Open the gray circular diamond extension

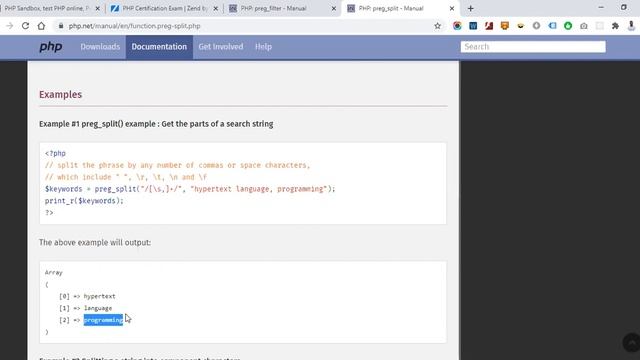click(536, 26)
